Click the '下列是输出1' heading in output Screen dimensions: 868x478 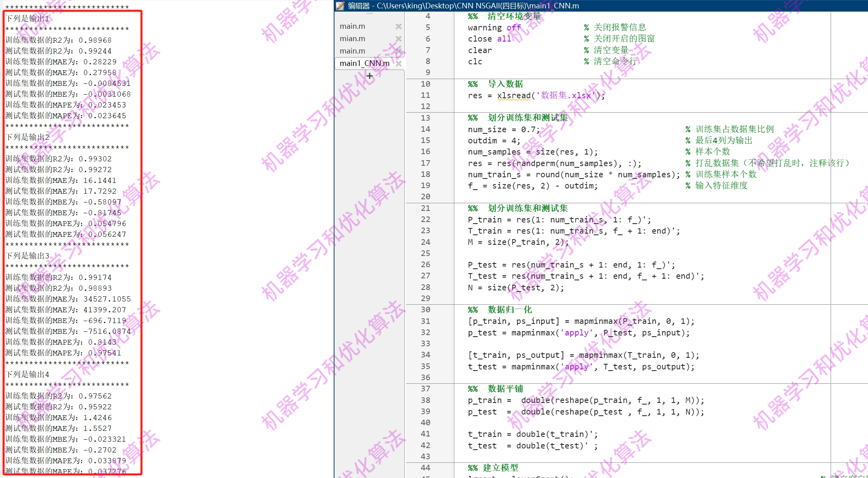(27, 18)
